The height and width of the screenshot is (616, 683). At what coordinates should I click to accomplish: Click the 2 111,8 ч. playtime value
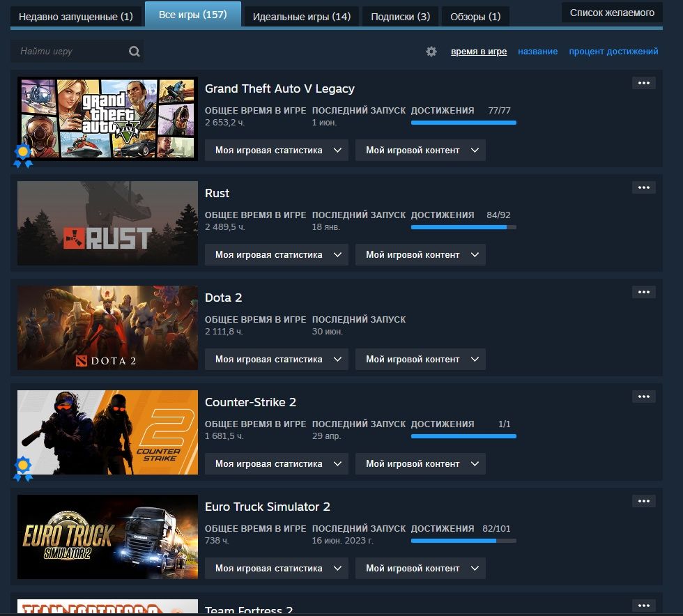click(224, 332)
